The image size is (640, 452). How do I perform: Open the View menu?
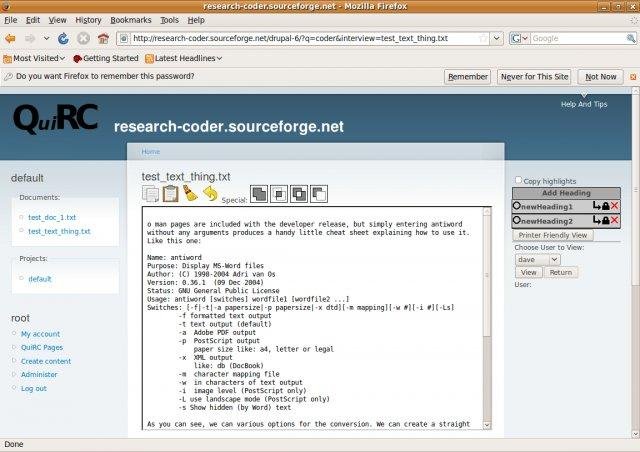point(58,20)
